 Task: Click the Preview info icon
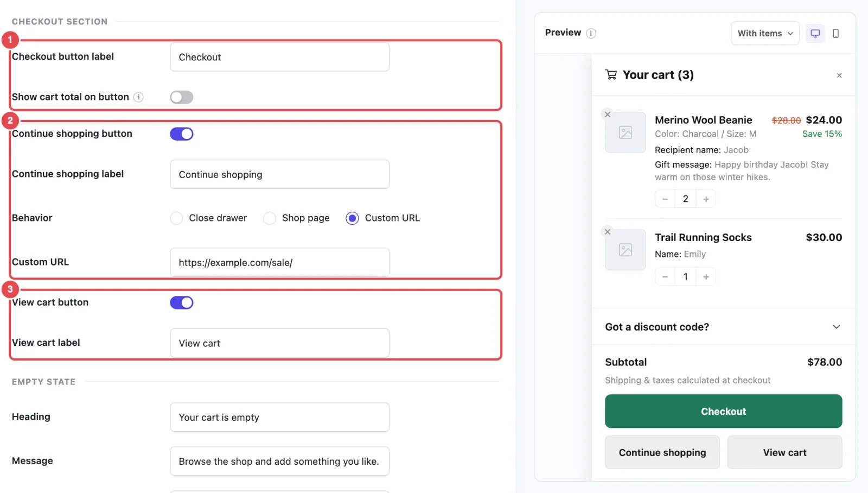[591, 33]
